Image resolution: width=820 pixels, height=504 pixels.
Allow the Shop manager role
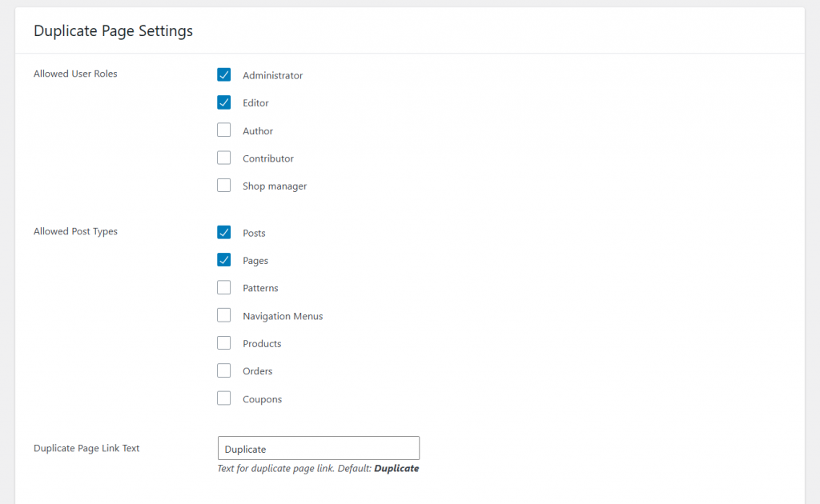pos(223,185)
